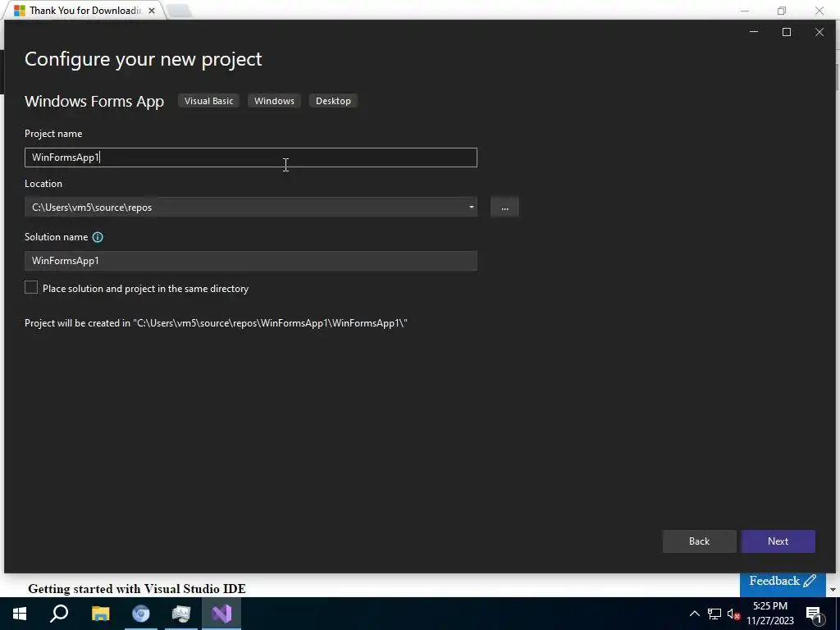840x630 pixels.
Task: Maximize the Configure your new project dialog
Action: 787,32
